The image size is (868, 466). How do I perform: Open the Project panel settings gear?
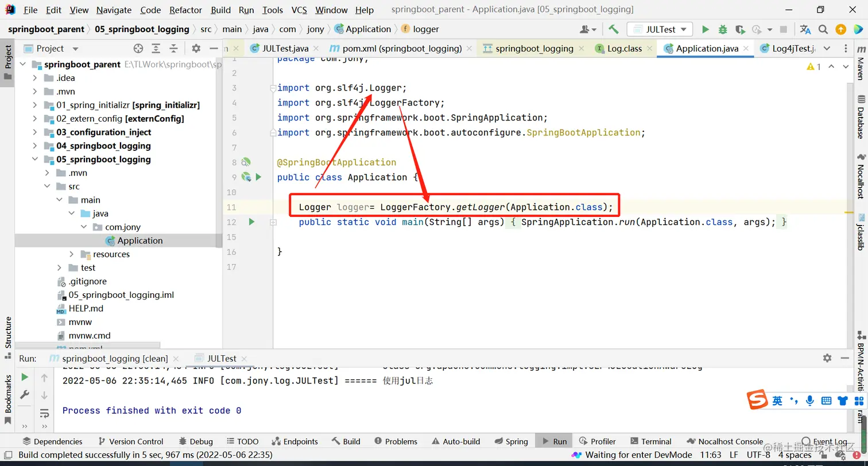pos(196,49)
